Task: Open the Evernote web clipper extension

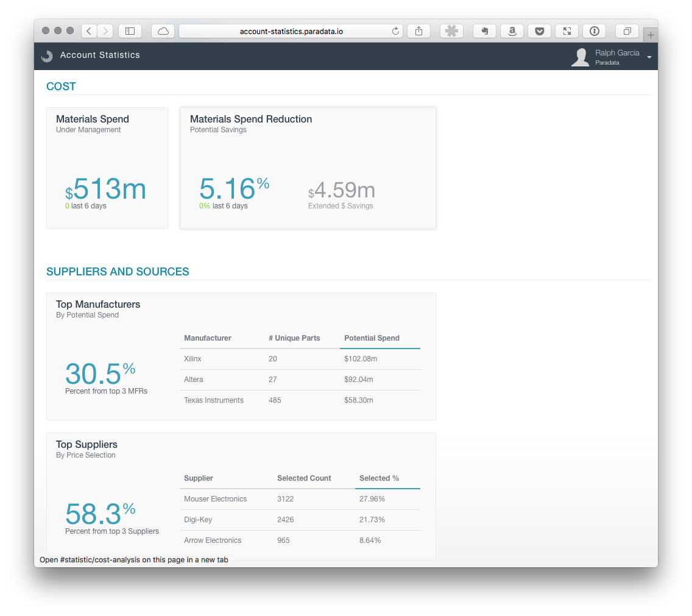Action: pos(485,31)
